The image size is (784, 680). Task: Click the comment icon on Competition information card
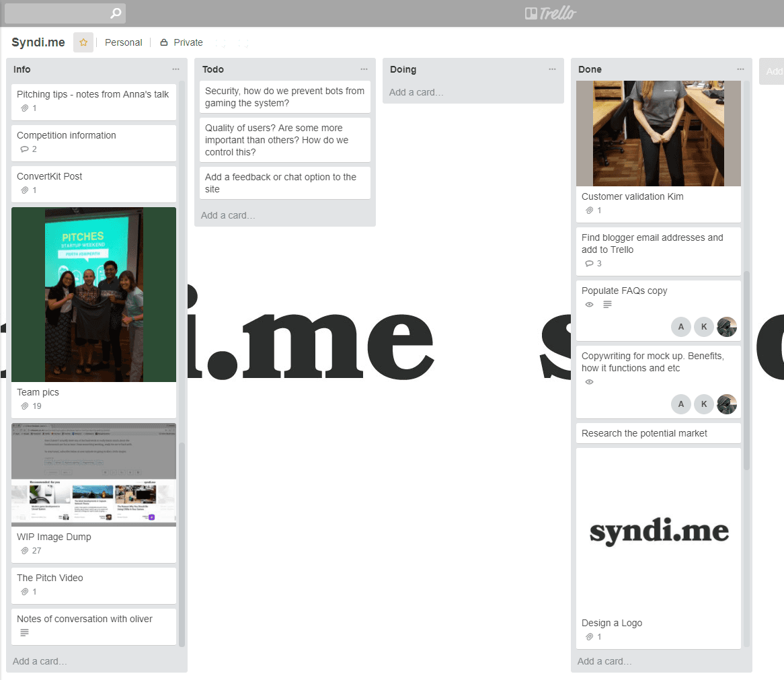(25, 149)
